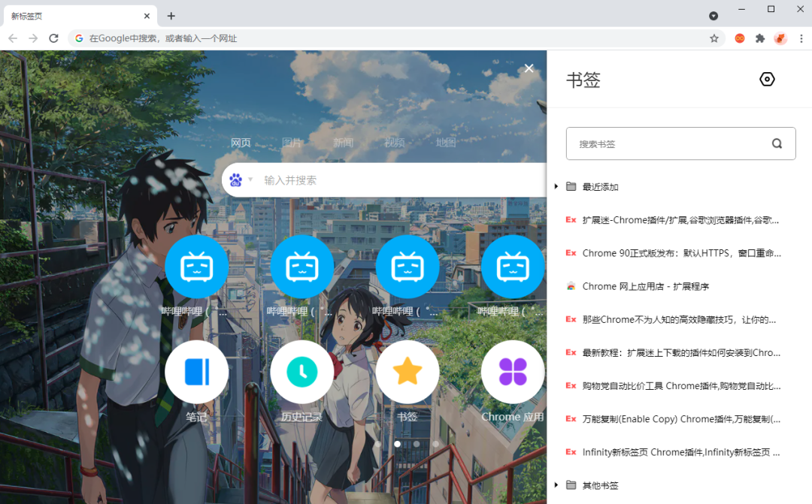
Task: Open the Bookmarks (书签) star icon
Action: coord(408,372)
